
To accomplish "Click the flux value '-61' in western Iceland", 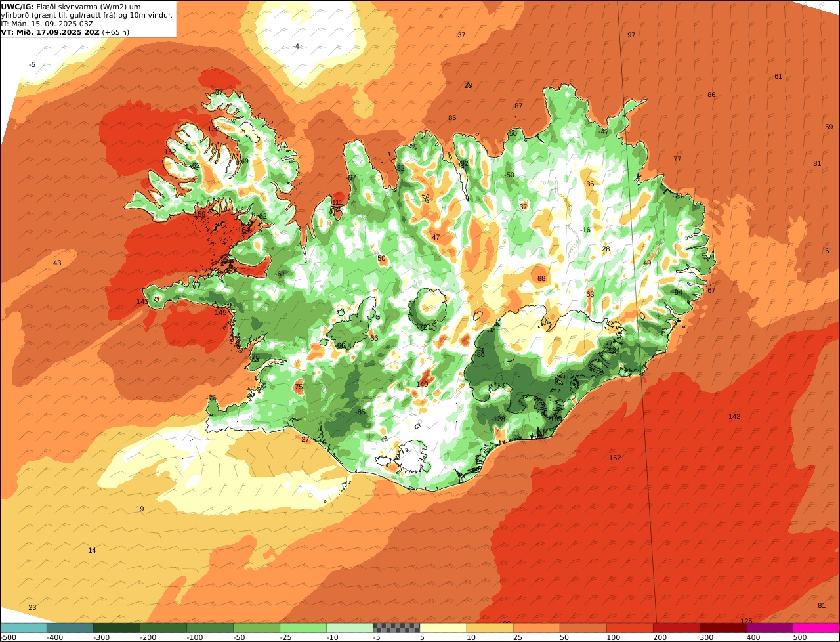I will (280, 274).
